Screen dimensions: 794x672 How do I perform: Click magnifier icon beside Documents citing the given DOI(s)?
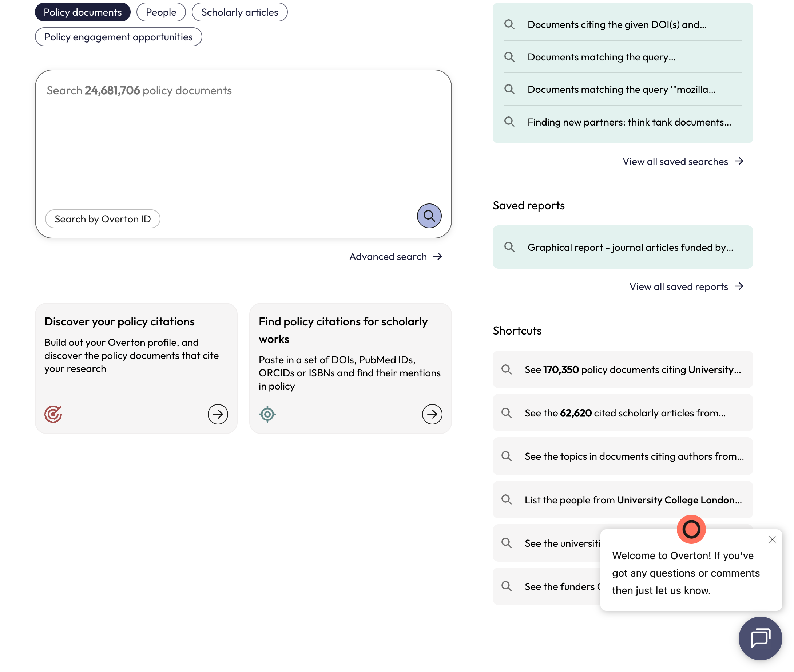pyautogui.click(x=509, y=24)
